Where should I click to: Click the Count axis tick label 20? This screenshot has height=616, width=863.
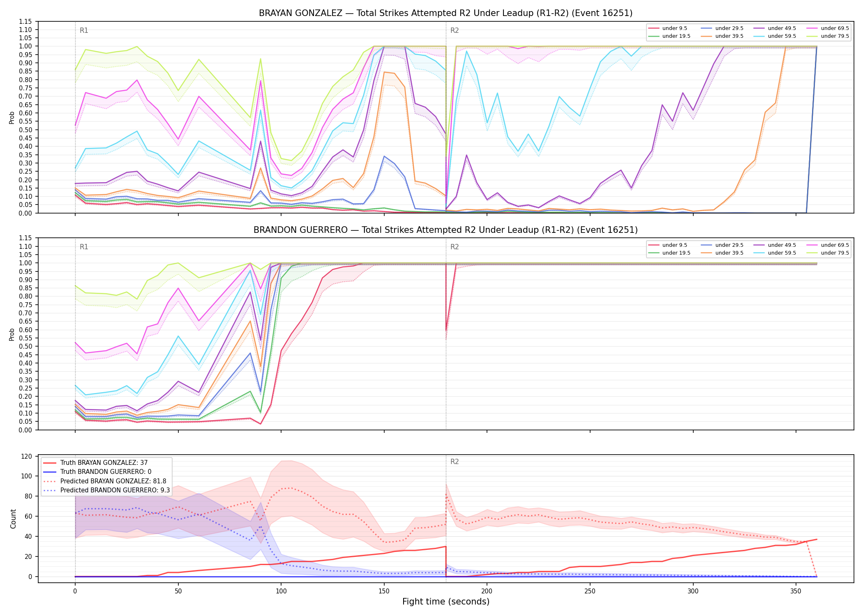(28, 556)
